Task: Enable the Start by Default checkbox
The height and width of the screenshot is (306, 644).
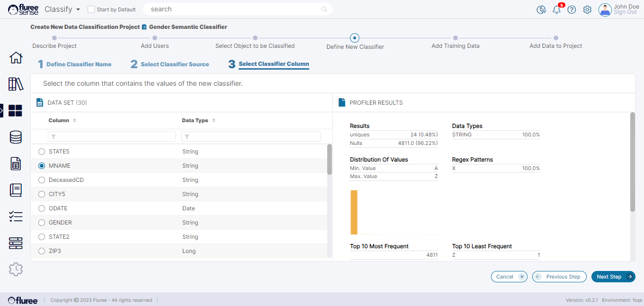Action: click(x=91, y=9)
